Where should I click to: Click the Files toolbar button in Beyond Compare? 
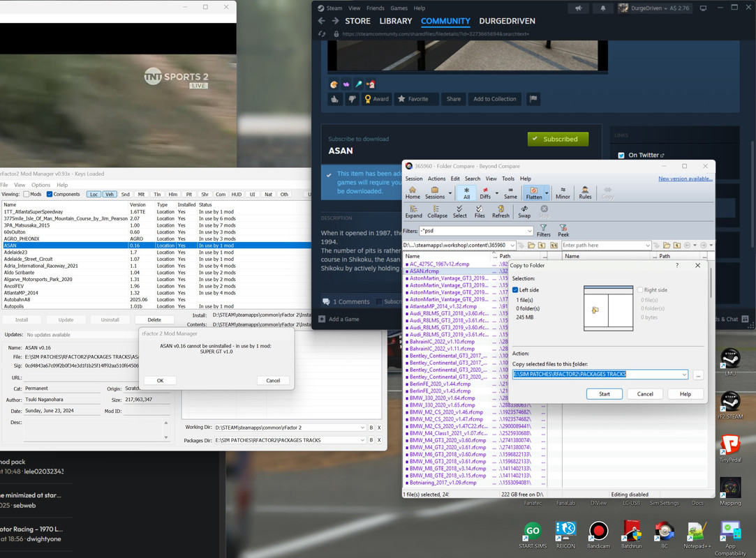point(480,211)
